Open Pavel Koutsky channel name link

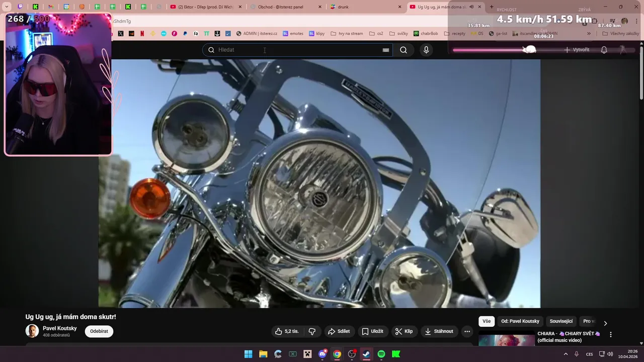[x=60, y=328]
